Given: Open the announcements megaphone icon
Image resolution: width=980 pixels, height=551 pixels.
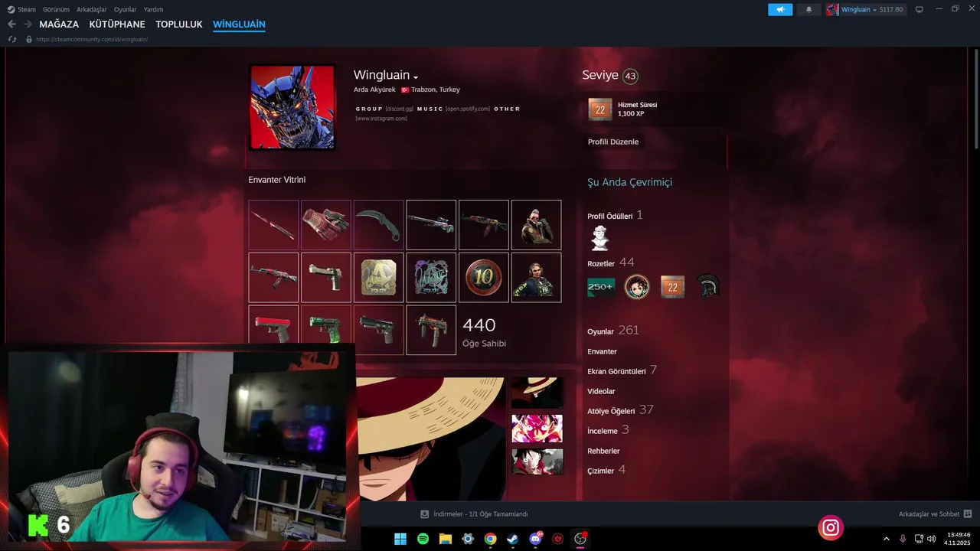Looking at the screenshot, I should (780, 10).
